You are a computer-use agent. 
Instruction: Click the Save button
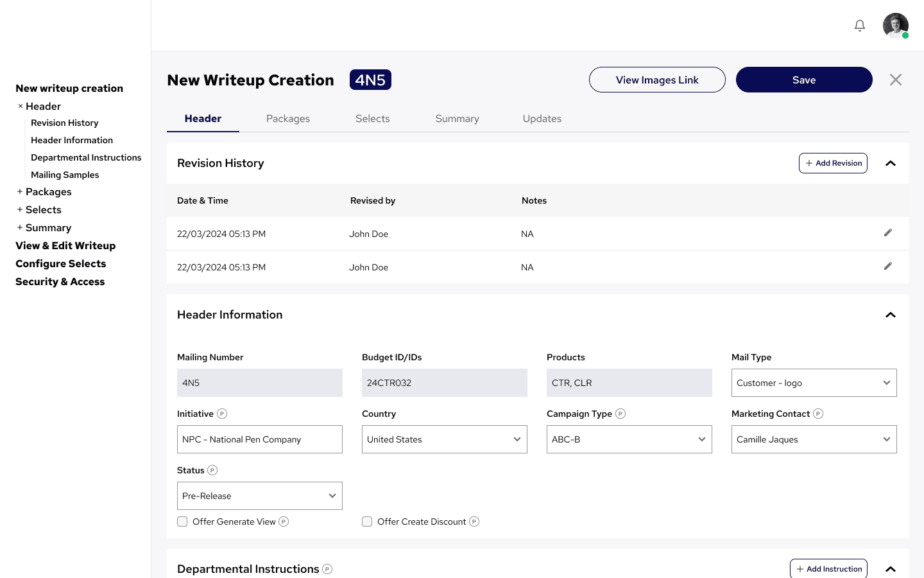[804, 80]
